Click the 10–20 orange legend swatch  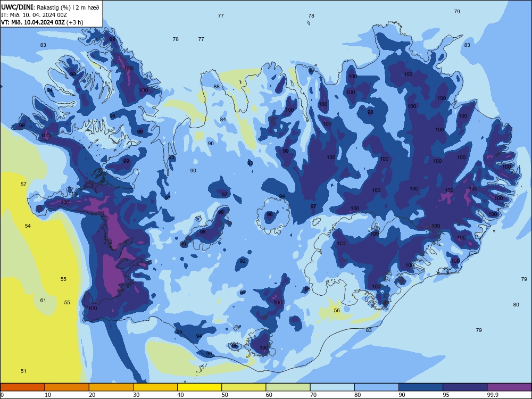[67, 387]
